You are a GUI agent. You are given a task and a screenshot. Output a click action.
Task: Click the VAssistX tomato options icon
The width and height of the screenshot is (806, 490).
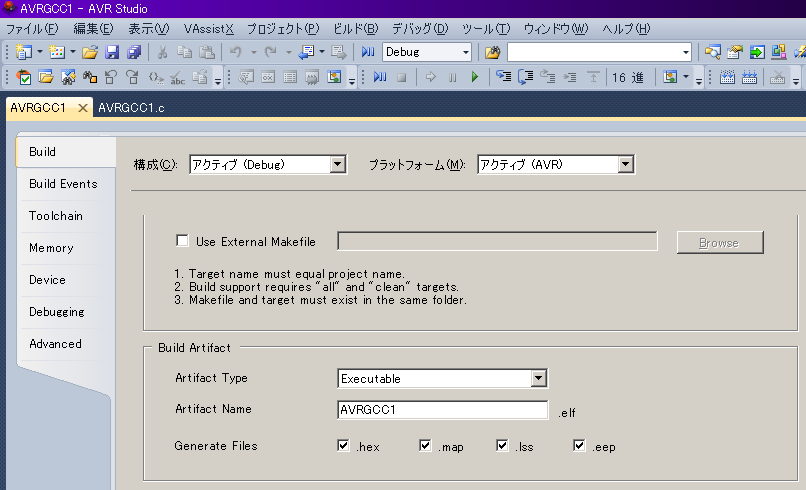coord(24,77)
